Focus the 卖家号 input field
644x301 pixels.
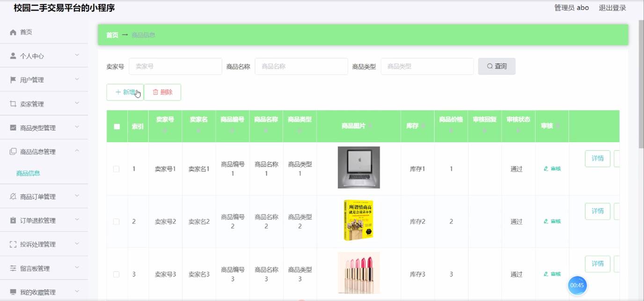point(176,66)
